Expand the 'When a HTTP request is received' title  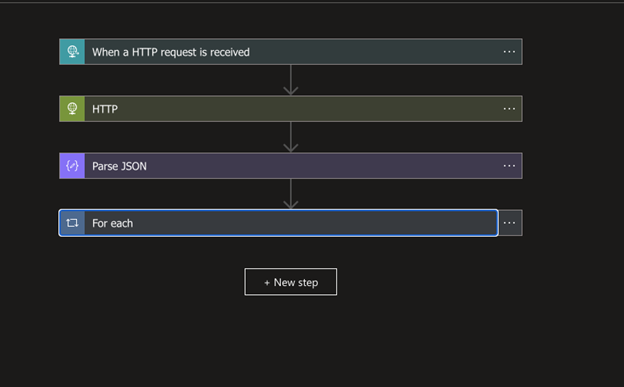pos(171,52)
